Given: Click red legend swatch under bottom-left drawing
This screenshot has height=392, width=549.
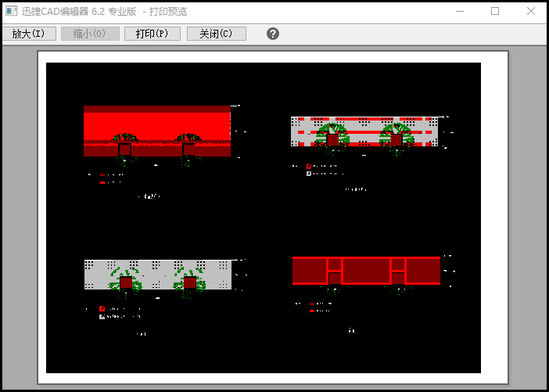Looking at the screenshot, I should point(102,308).
